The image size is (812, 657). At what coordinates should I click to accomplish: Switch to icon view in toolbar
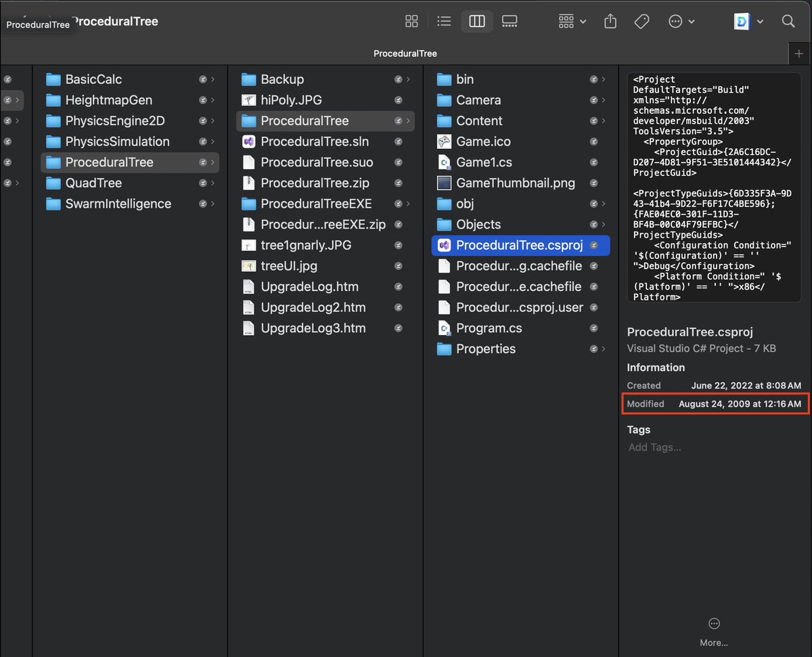point(411,21)
